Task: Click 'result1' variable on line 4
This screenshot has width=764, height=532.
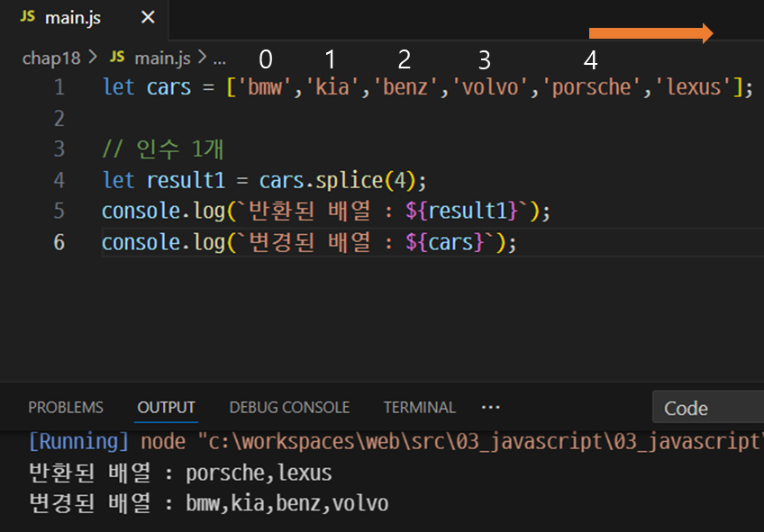Action: pos(186,181)
